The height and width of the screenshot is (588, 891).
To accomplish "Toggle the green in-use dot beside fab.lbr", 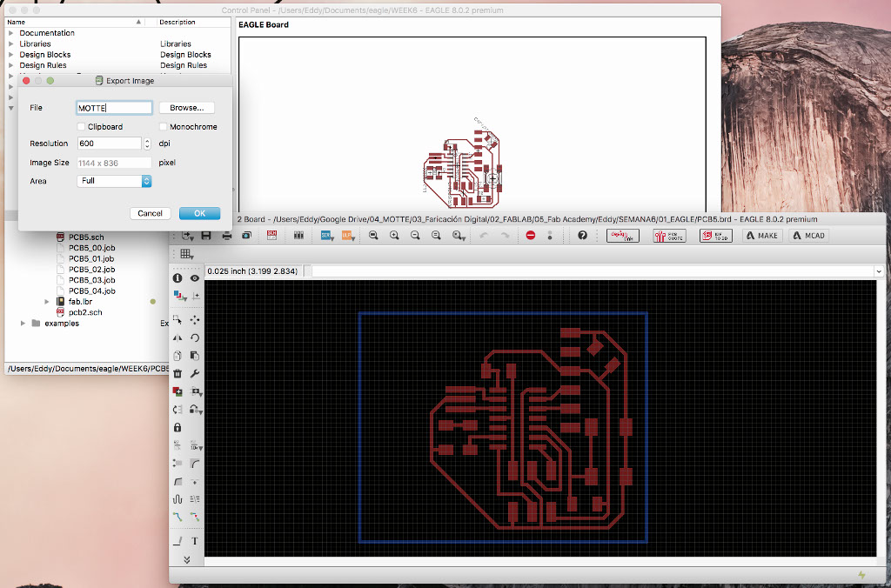I will [x=153, y=302].
